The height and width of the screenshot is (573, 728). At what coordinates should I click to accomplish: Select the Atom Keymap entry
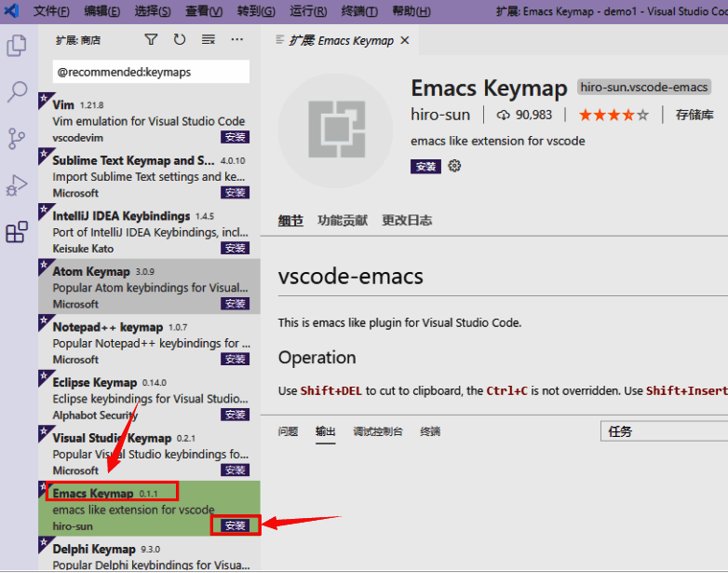(x=149, y=286)
